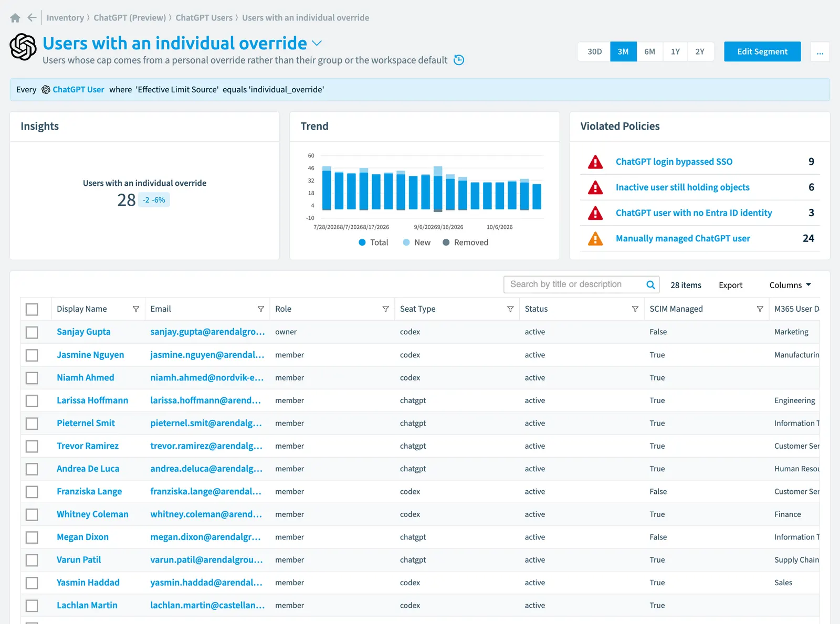Click the back arrow icon
The height and width of the screenshot is (624, 840).
[32, 18]
